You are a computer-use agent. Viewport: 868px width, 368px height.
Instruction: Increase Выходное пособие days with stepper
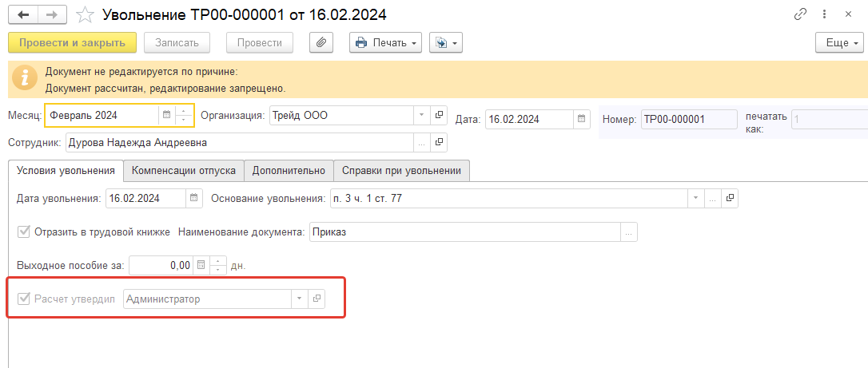[218, 262]
